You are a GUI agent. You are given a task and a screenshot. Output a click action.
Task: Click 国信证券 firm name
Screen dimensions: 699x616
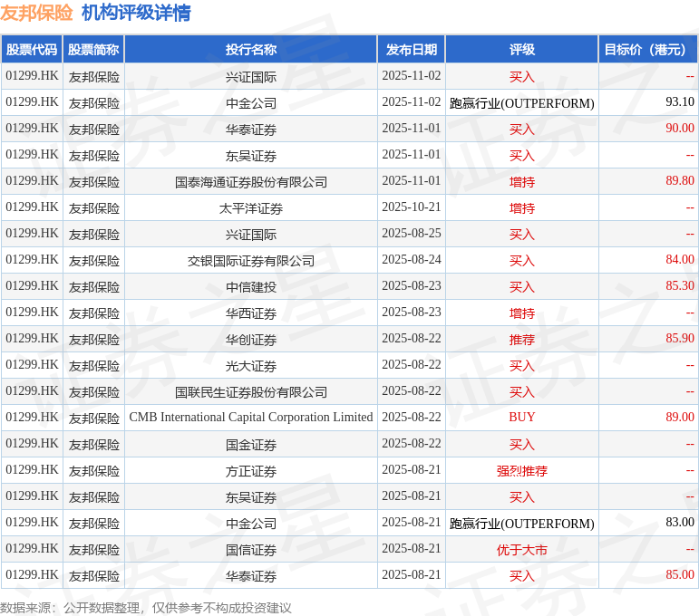251,550
